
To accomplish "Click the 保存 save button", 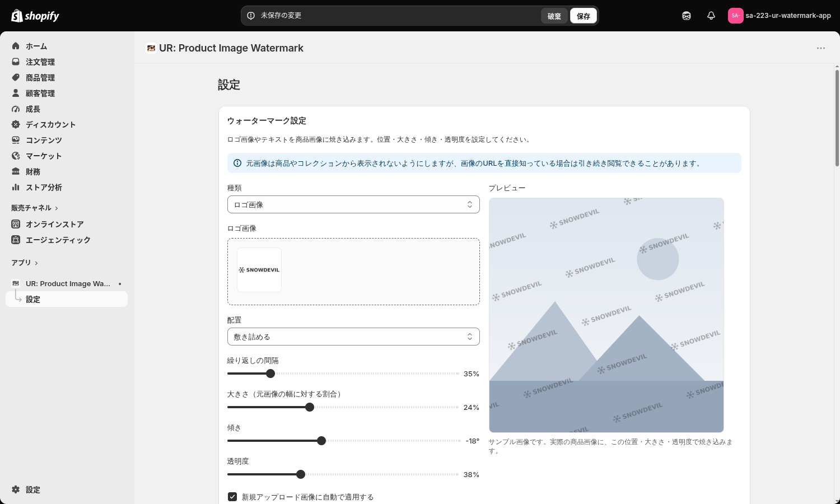I will click(584, 16).
